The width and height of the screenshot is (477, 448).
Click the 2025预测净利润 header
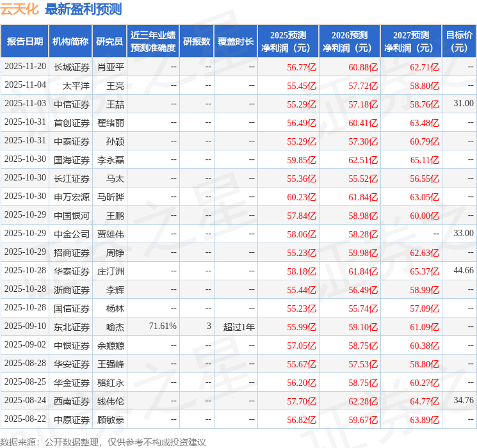[x=288, y=42]
